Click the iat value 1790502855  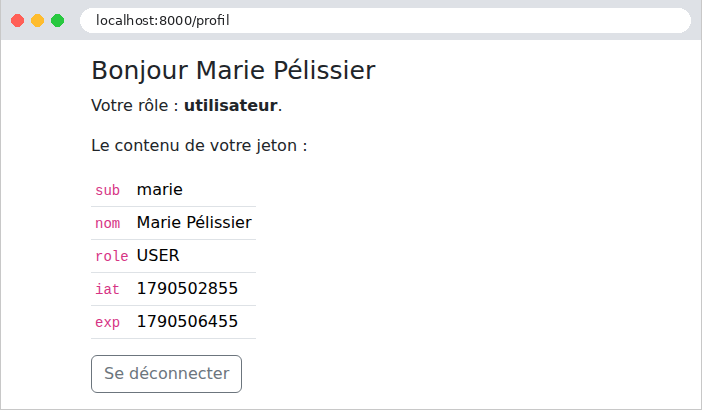click(187, 289)
